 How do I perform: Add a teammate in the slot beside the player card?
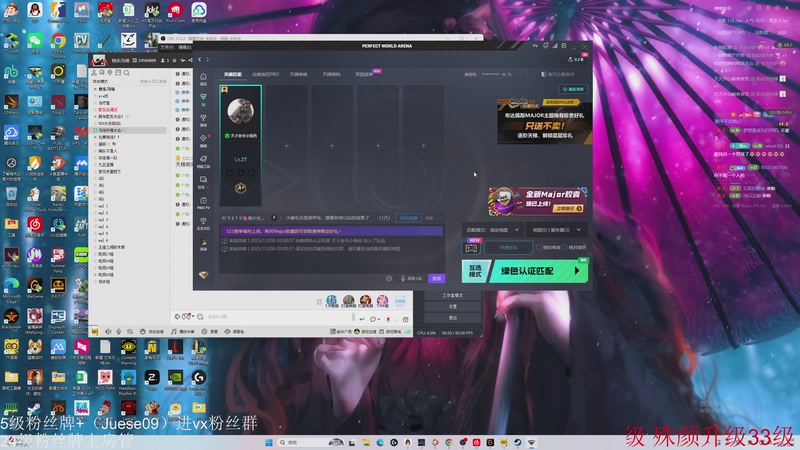tap(286, 145)
